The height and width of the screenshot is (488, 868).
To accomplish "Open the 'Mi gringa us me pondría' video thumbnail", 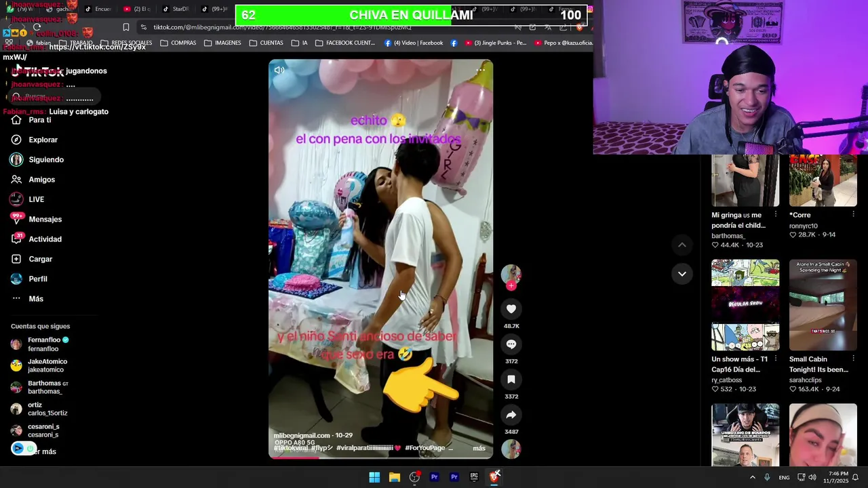I will point(745,180).
